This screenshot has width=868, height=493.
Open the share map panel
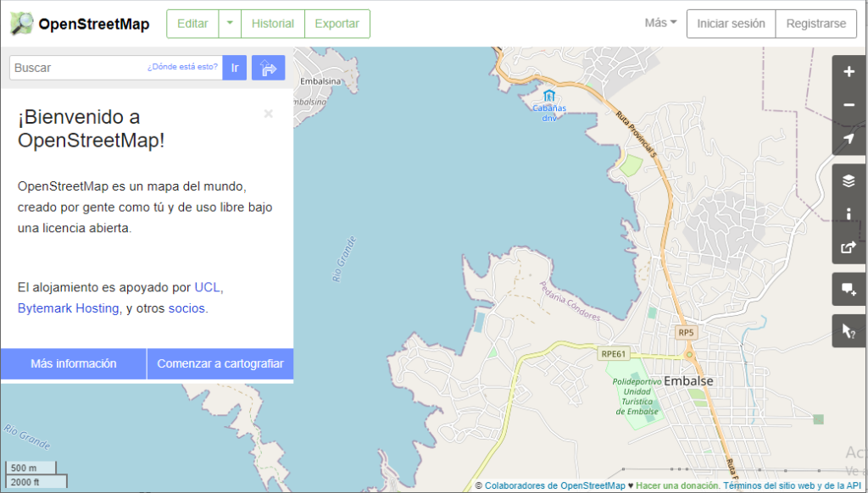[x=849, y=247]
